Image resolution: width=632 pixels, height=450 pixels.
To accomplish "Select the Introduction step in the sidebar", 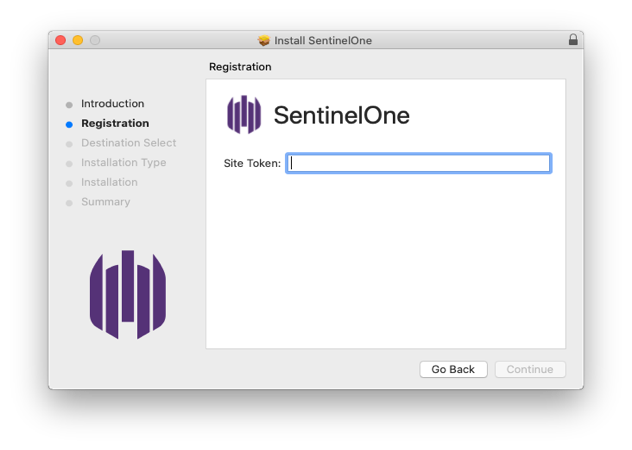I will tap(112, 104).
